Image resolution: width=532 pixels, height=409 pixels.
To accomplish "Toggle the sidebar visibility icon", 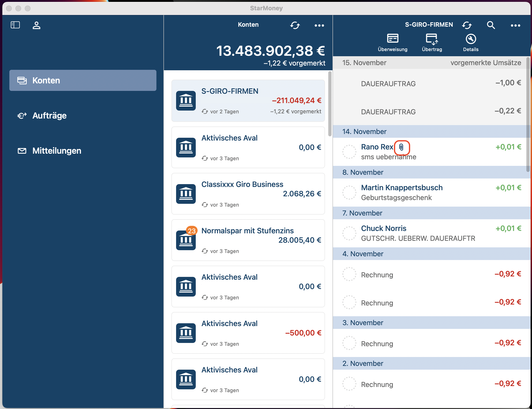I will [15, 25].
